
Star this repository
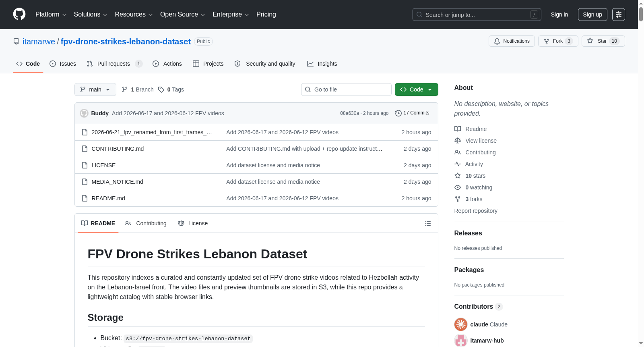[603, 41]
